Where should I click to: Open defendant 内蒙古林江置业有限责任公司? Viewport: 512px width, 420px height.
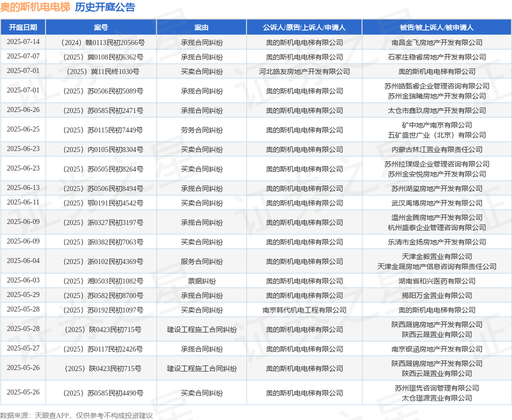click(x=437, y=149)
